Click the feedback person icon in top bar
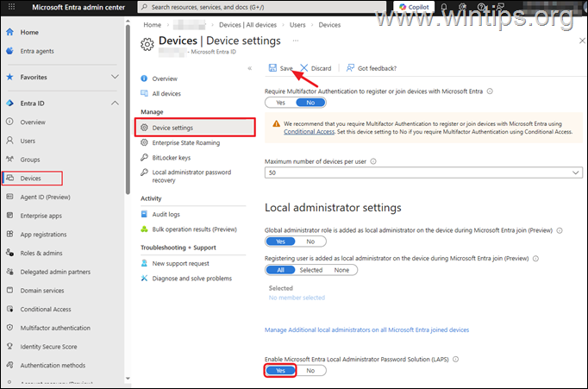The image size is (588, 389). [x=499, y=7]
